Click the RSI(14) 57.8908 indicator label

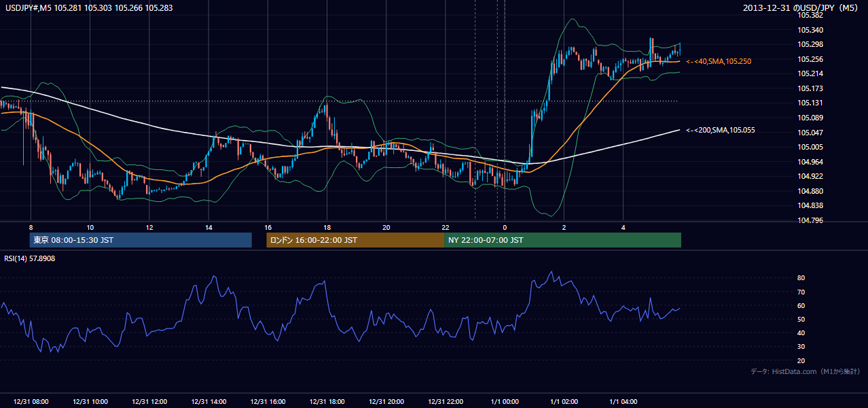(x=30, y=258)
